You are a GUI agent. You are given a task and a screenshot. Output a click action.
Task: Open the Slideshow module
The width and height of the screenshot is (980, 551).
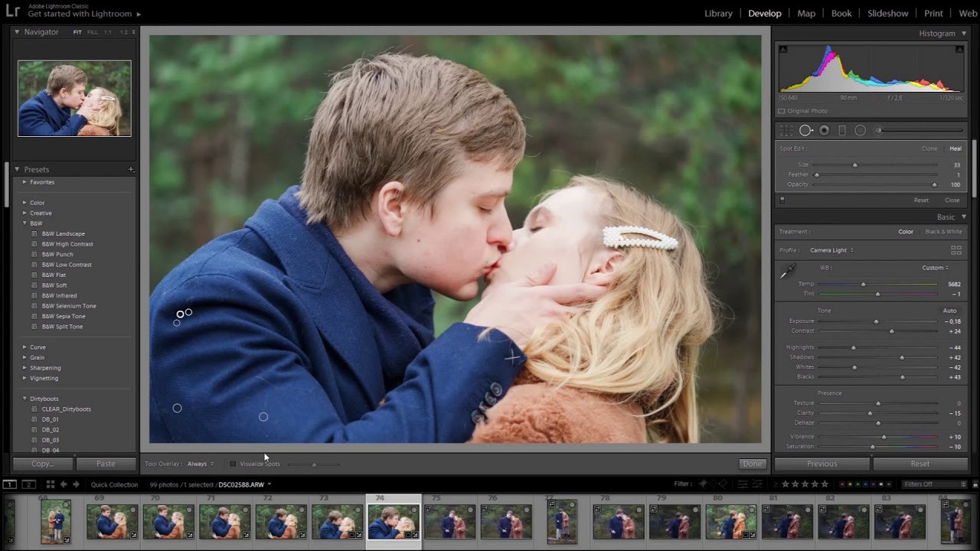click(887, 13)
